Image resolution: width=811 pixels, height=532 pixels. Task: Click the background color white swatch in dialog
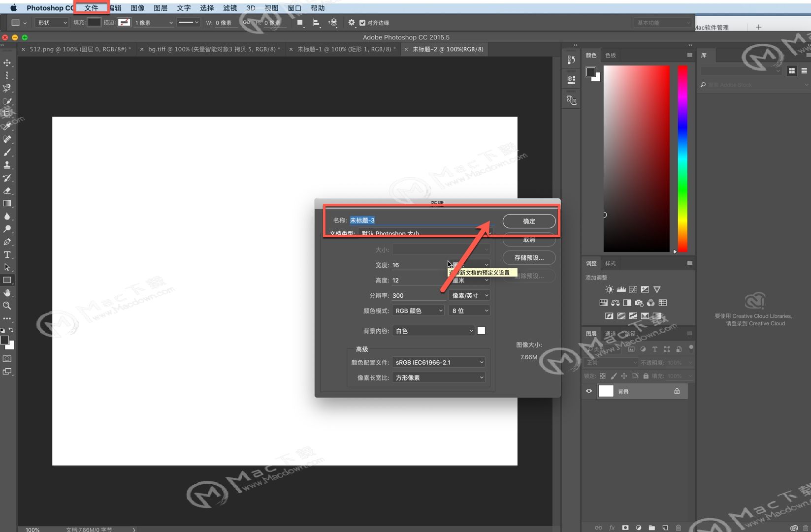(x=481, y=331)
